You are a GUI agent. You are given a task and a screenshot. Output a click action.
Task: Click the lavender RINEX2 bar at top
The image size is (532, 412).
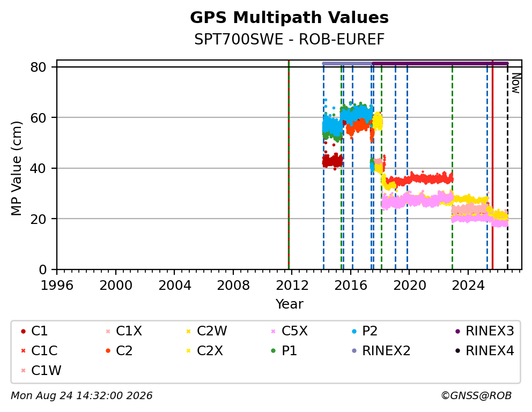348,63
